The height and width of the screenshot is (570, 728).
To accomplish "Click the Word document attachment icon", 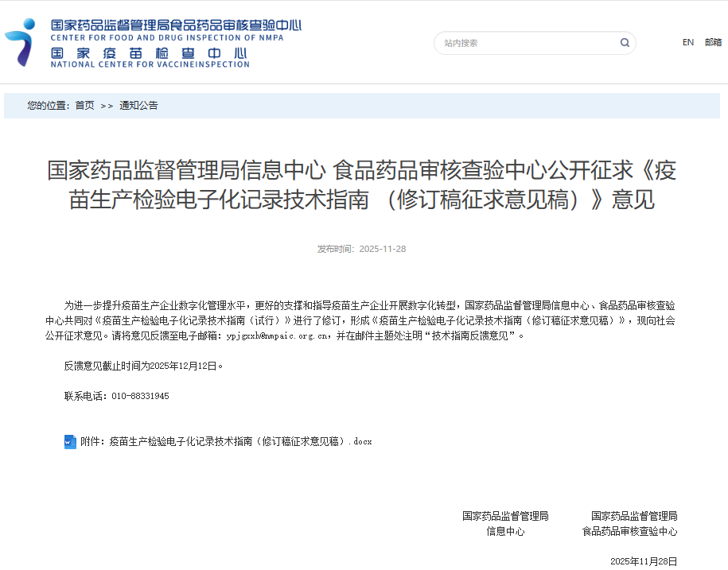I will click(x=70, y=441).
